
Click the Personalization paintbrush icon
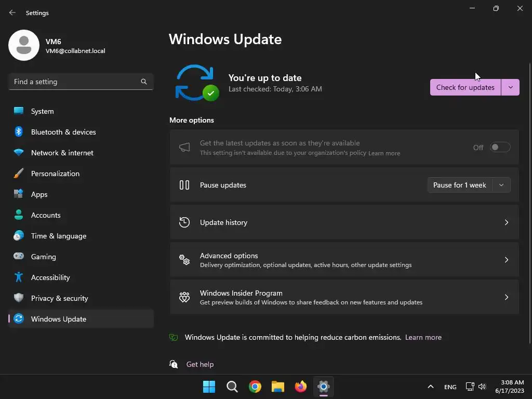(19, 174)
